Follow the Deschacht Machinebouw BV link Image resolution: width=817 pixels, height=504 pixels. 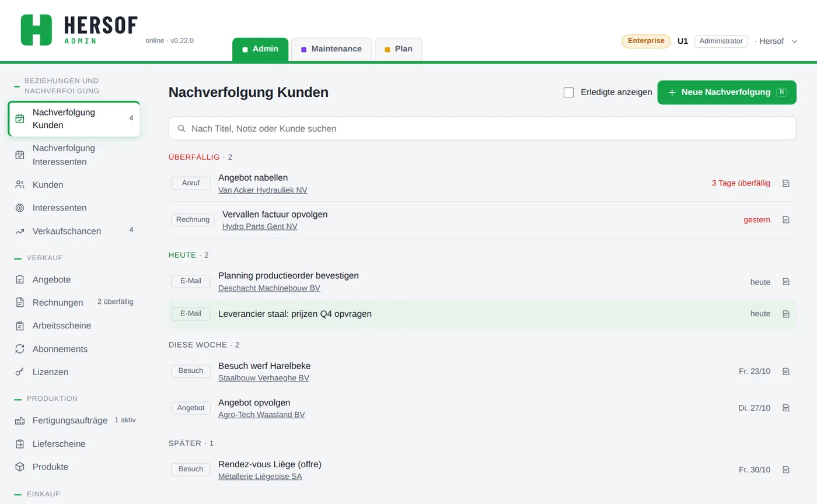pyautogui.click(x=269, y=288)
